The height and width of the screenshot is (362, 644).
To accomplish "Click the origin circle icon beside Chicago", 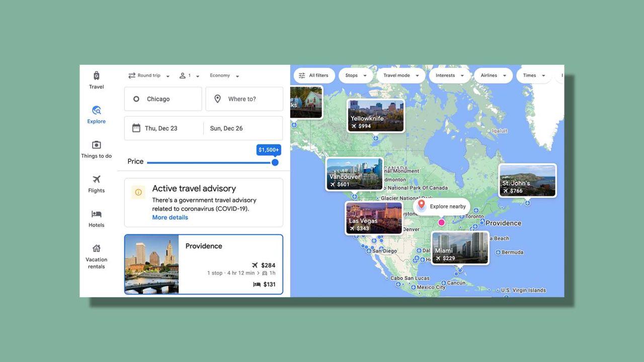I will click(136, 99).
